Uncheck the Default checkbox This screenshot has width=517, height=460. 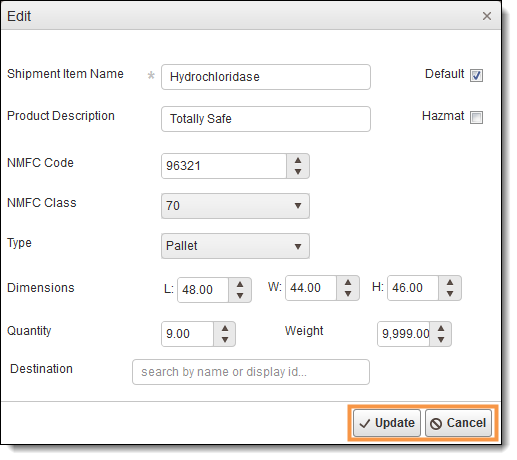coord(476,75)
